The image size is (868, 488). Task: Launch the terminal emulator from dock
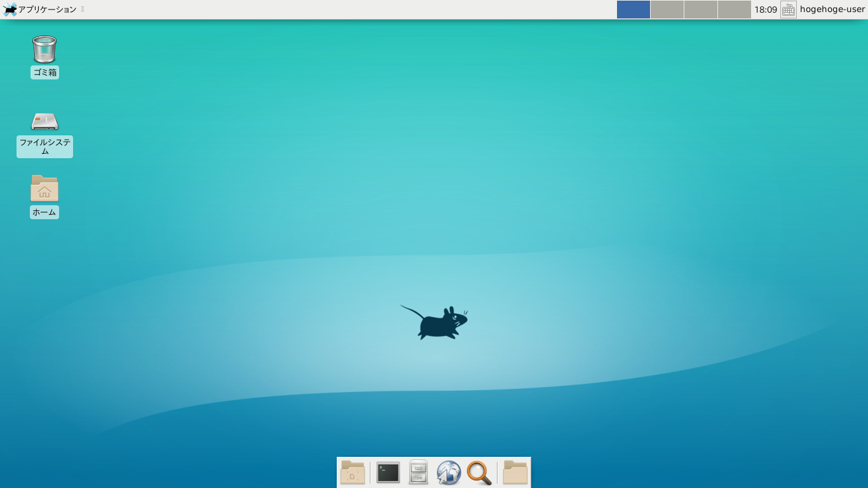point(388,473)
